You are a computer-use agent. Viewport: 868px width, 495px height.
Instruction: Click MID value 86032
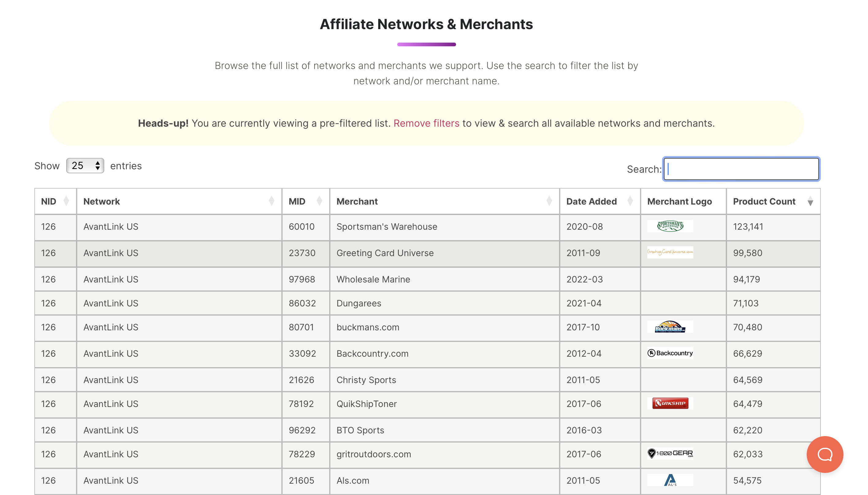coord(302,303)
